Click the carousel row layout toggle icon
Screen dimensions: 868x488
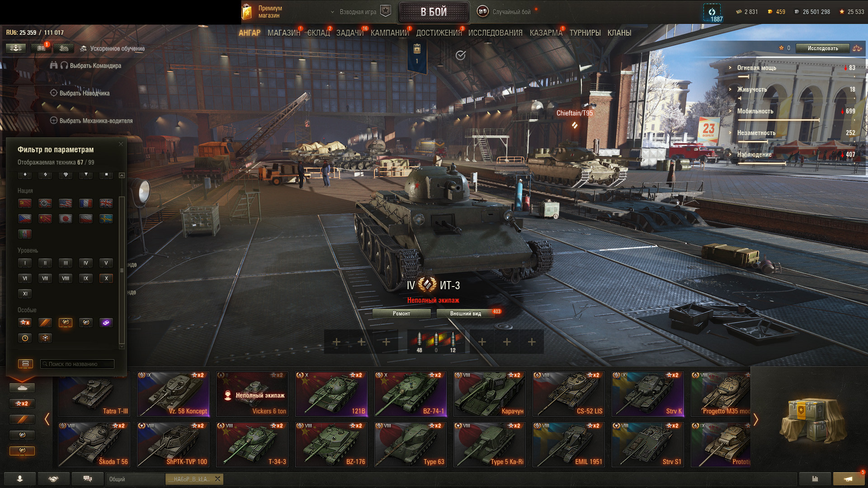tap(25, 364)
